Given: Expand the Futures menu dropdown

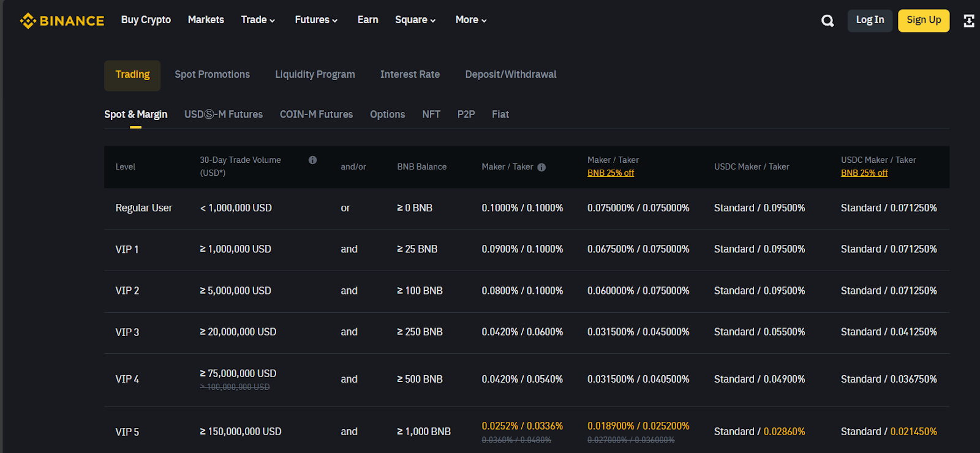Looking at the screenshot, I should tap(316, 20).
